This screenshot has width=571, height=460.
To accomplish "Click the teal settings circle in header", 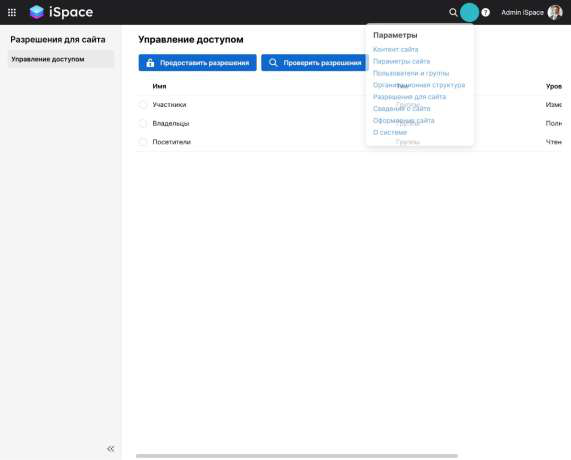I will point(469,12).
